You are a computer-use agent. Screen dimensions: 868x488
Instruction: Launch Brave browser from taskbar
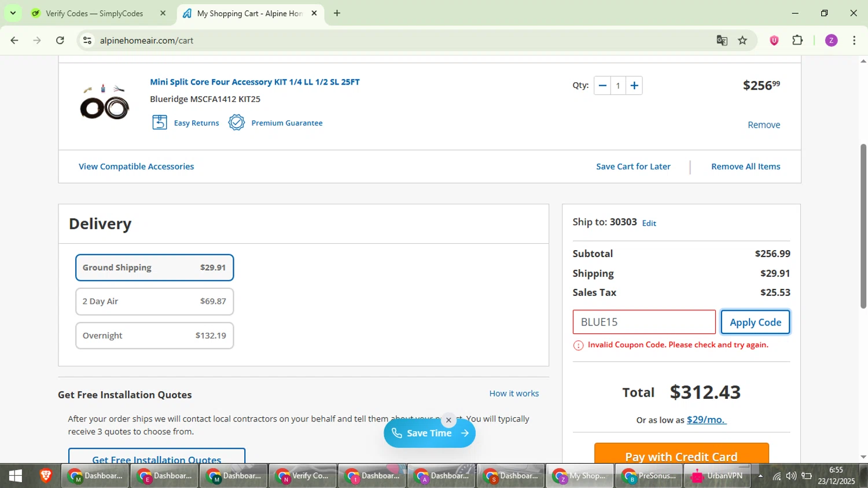(46, 476)
